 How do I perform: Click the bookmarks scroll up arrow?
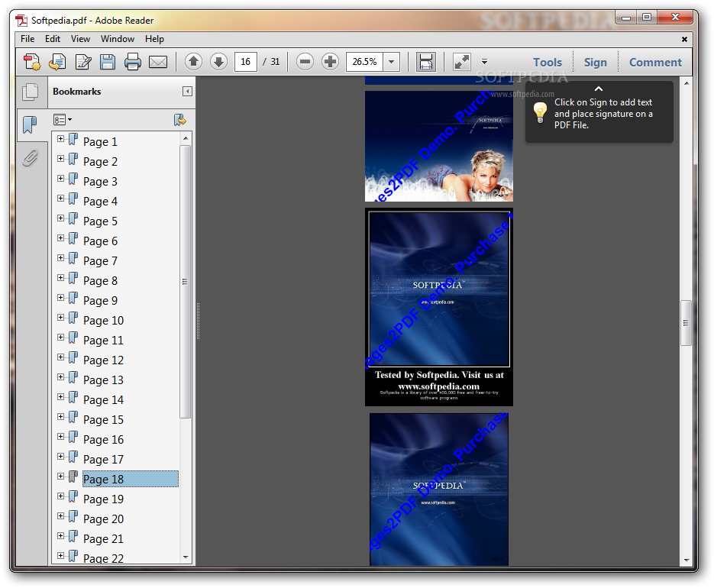186,138
